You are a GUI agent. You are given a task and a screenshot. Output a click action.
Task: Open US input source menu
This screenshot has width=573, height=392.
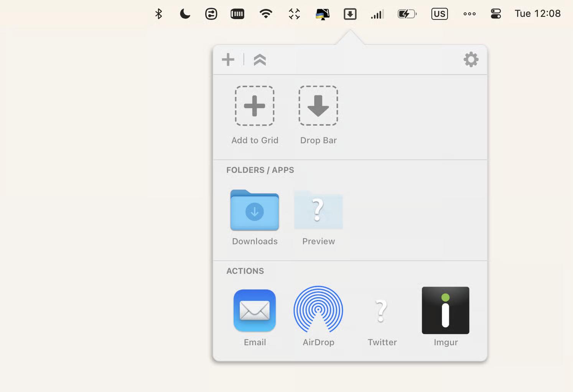click(439, 14)
